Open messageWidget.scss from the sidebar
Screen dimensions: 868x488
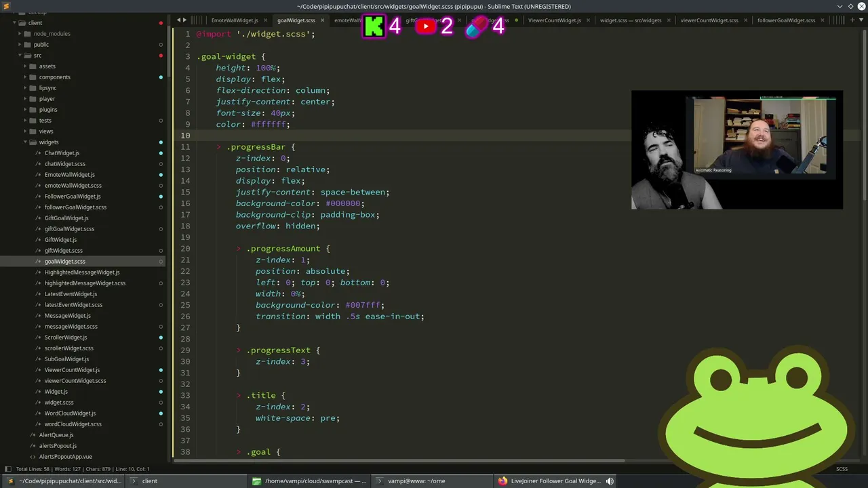pyautogui.click(x=71, y=327)
